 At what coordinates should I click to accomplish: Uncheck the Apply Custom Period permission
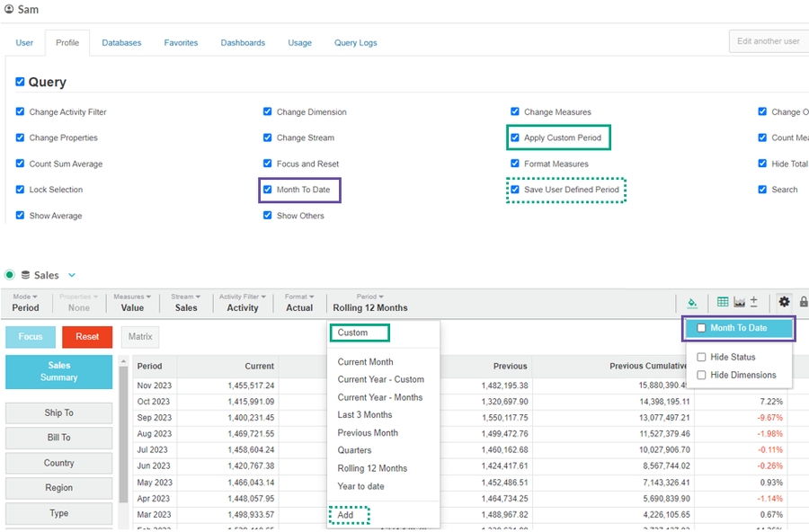[515, 138]
